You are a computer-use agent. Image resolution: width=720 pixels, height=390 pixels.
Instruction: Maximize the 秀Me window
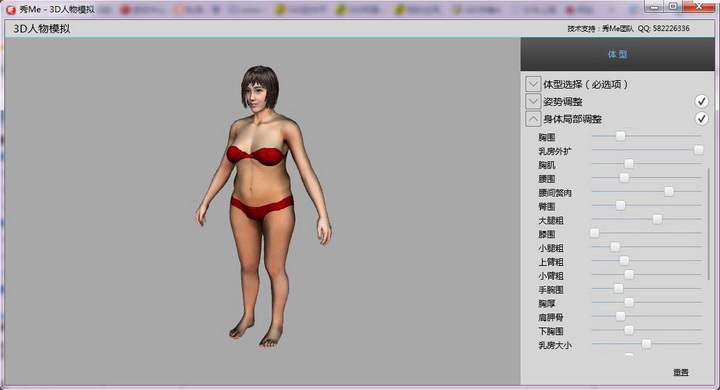(x=673, y=6)
